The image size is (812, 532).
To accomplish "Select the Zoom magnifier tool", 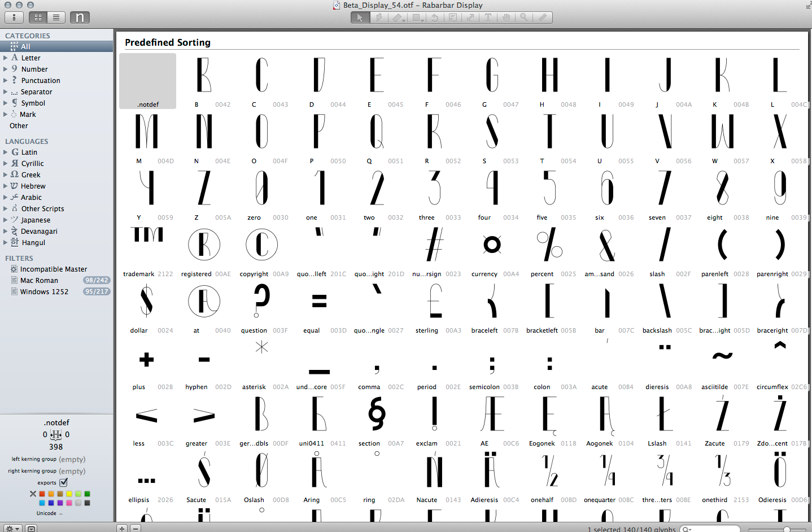I will 524,18.
